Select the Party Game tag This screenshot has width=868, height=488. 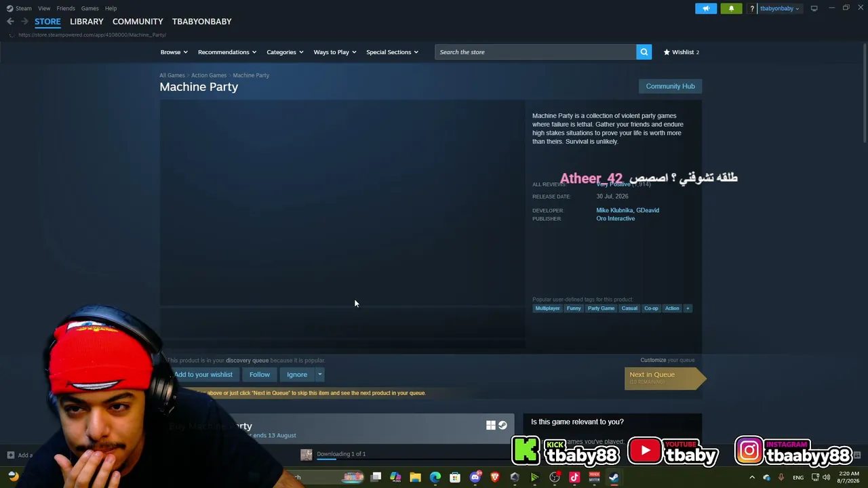click(x=601, y=308)
